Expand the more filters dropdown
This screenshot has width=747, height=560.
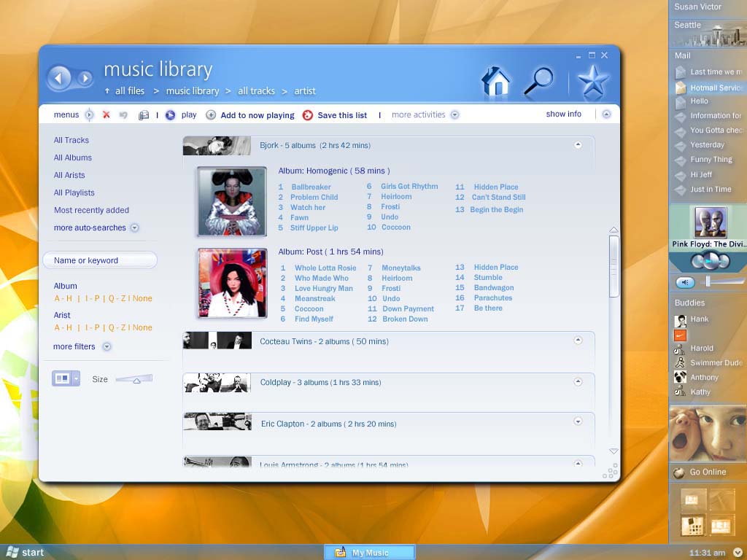click(x=107, y=346)
